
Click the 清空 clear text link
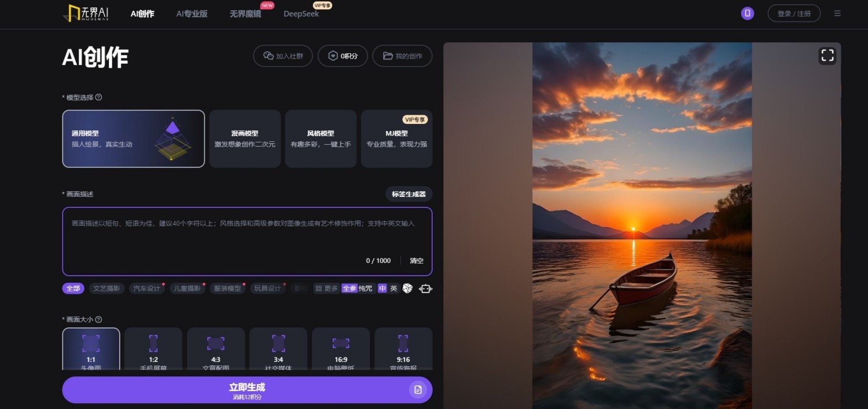[x=417, y=260]
